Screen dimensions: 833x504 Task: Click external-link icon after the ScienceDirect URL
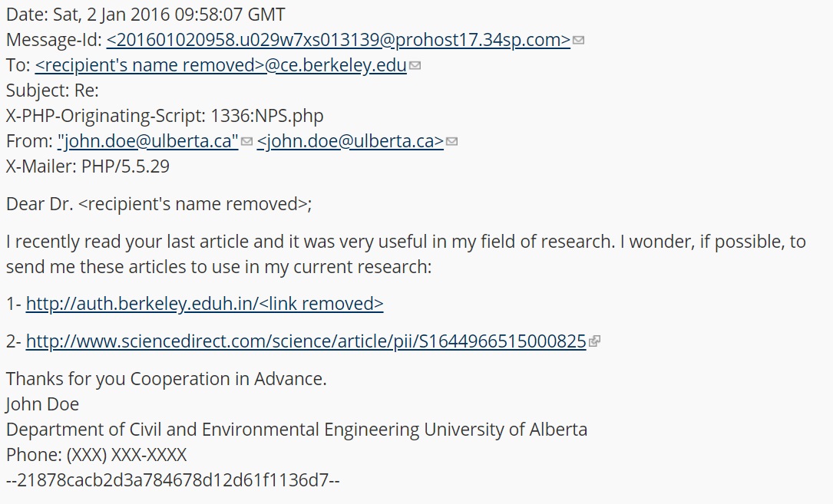click(x=594, y=342)
